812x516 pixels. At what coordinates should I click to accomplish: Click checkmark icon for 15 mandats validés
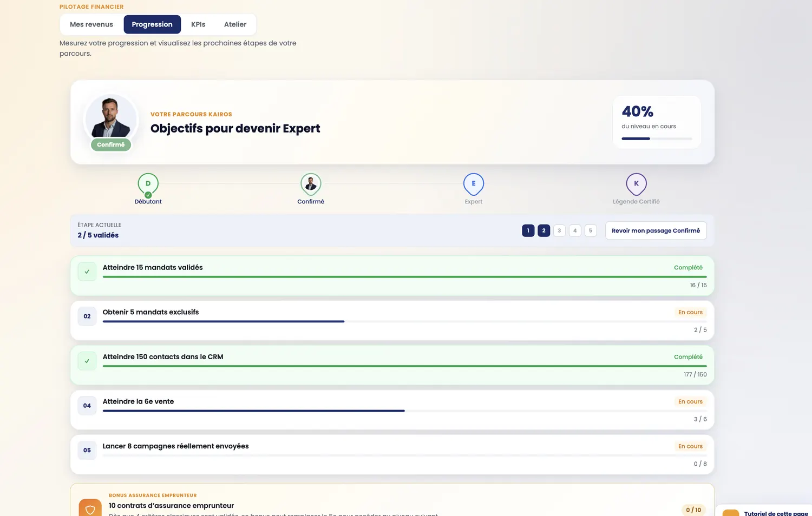[x=87, y=272]
